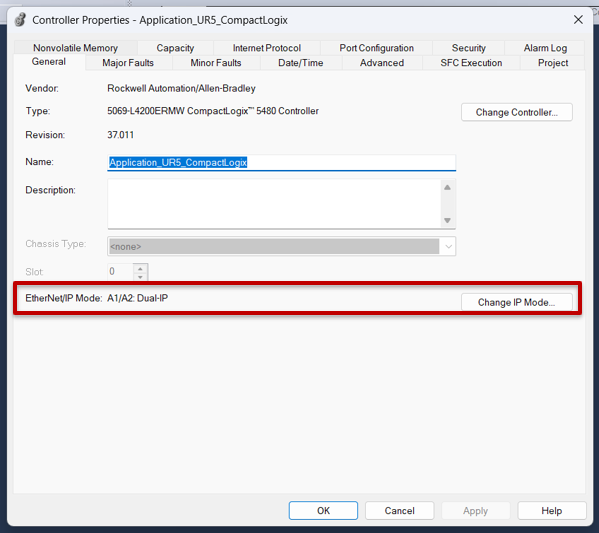Open the Internet Protocol tab
Image resolution: width=599 pixels, height=533 pixels.
tap(267, 48)
